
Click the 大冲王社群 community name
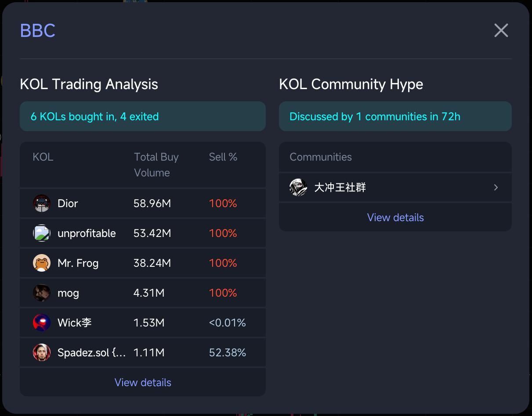click(x=340, y=188)
